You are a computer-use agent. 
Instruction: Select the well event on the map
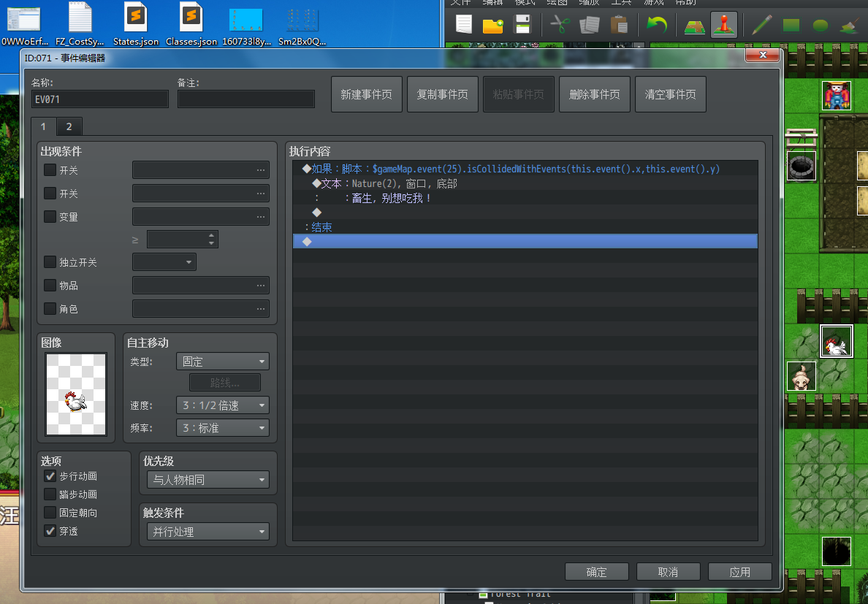click(801, 166)
